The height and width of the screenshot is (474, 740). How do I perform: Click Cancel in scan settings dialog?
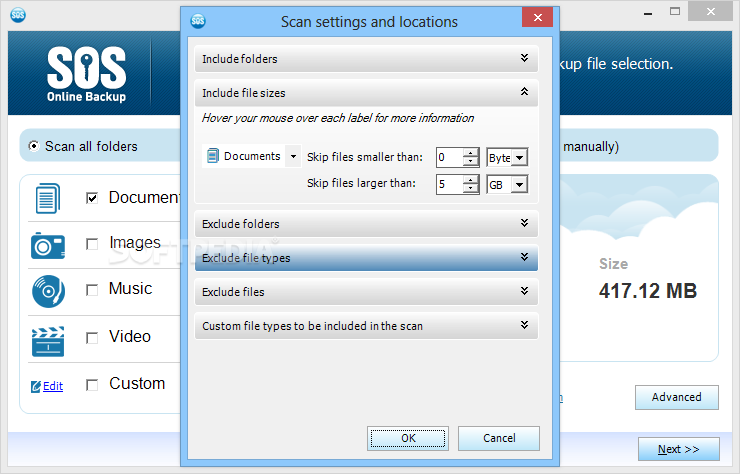499,438
